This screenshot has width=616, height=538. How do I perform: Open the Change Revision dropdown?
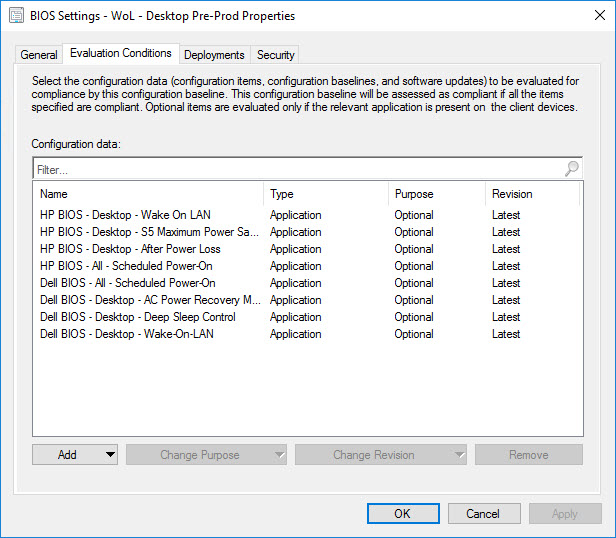pos(381,455)
